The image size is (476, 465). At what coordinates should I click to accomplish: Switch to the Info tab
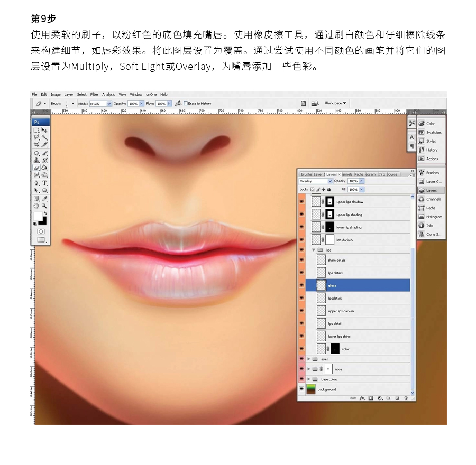[381, 174]
